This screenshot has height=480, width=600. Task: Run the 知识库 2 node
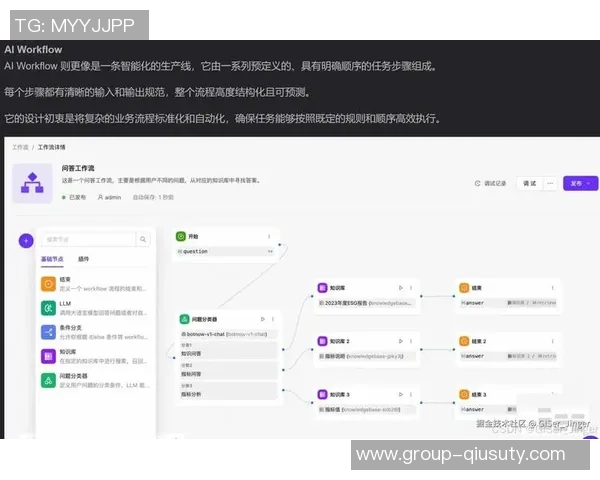401,341
